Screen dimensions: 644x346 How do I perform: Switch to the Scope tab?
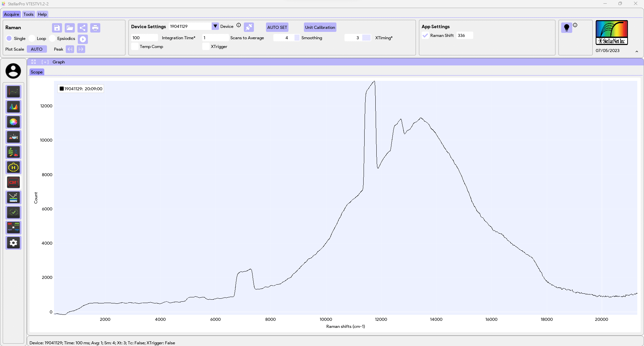(x=37, y=72)
